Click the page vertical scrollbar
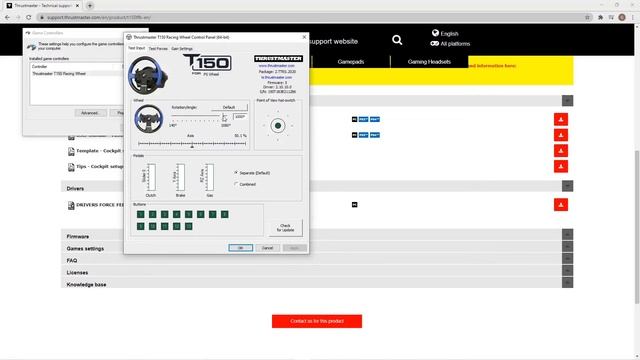Screen dimensions: 640x360 (637, 227)
